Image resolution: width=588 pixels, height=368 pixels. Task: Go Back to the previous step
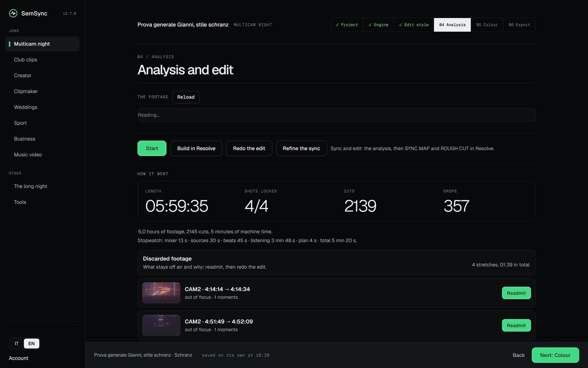pyautogui.click(x=519, y=355)
